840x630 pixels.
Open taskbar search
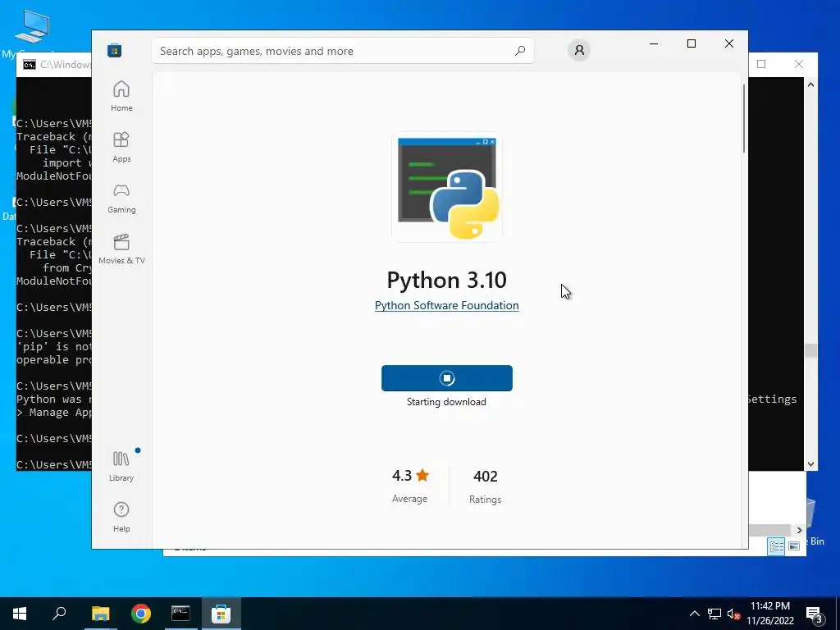coord(59,614)
